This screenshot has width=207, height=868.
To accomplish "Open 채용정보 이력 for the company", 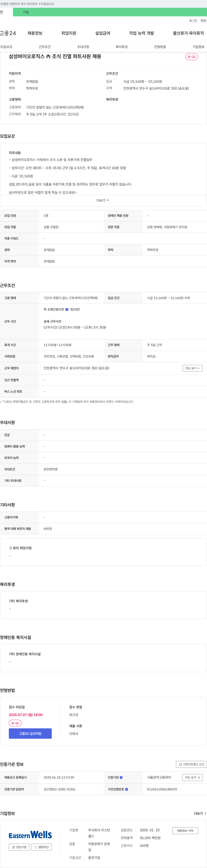I will point(185,831).
